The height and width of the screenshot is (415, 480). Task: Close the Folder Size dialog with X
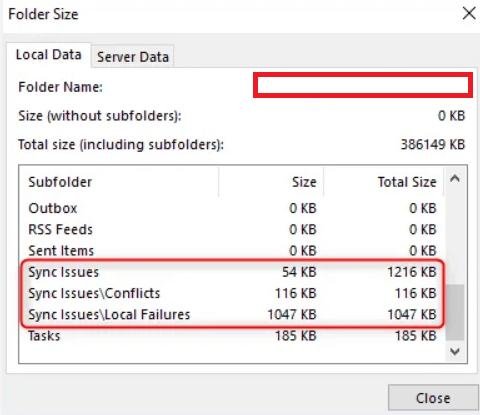pyautogui.click(x=469, y=14)
